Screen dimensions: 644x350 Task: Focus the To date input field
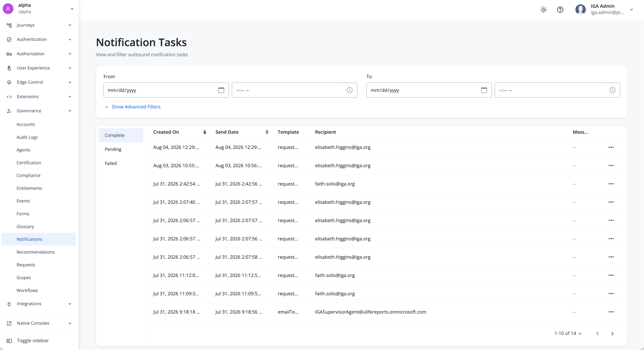(x=429, y=90)
